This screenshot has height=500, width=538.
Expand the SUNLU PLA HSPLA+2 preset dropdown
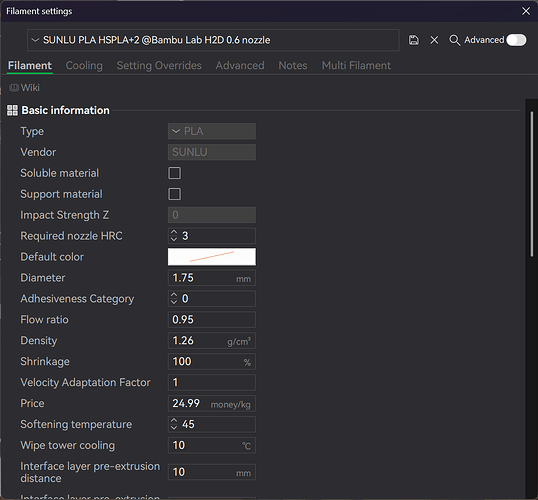tap(213, 40)
